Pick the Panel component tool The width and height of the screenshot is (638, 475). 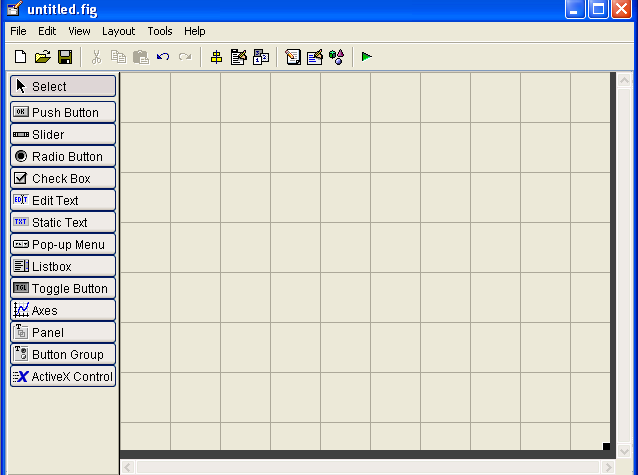pos(63,332)
